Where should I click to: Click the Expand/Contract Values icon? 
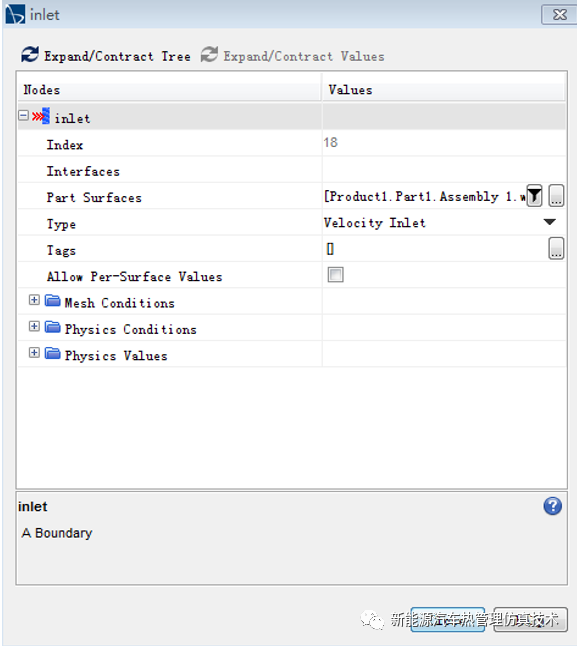point(209,55)
